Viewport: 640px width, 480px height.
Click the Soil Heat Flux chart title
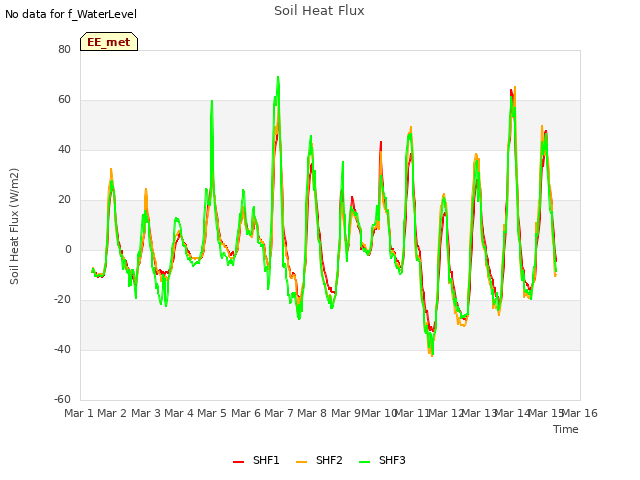[319, 11]
